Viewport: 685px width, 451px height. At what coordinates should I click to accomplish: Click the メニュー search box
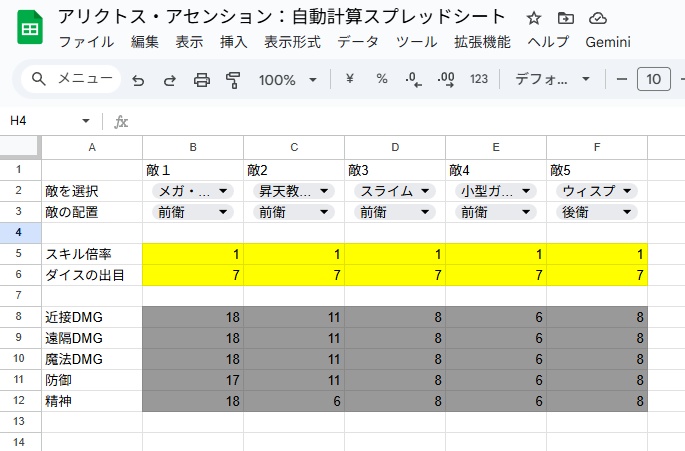[71, 79]
